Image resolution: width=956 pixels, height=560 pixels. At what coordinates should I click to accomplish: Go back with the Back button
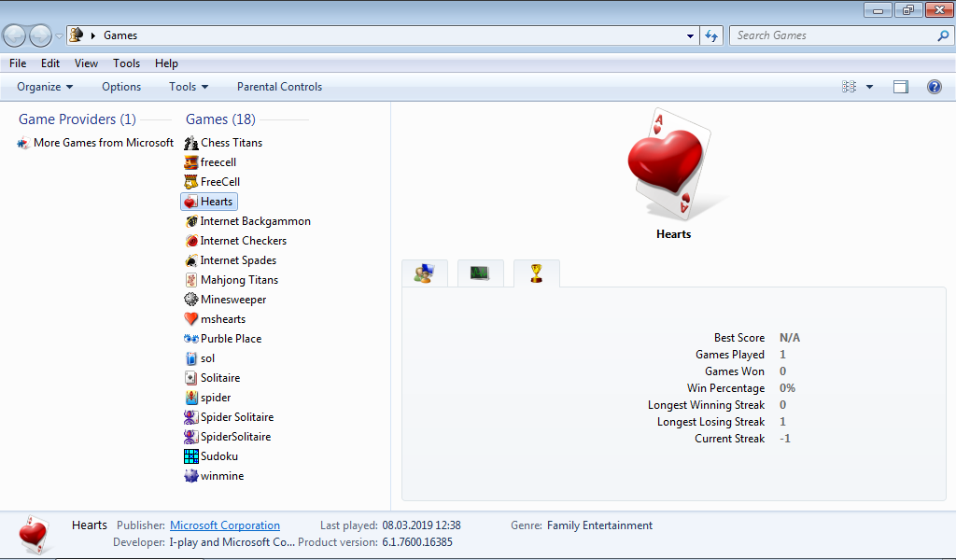pyautogui.click(x=15, y=36)
